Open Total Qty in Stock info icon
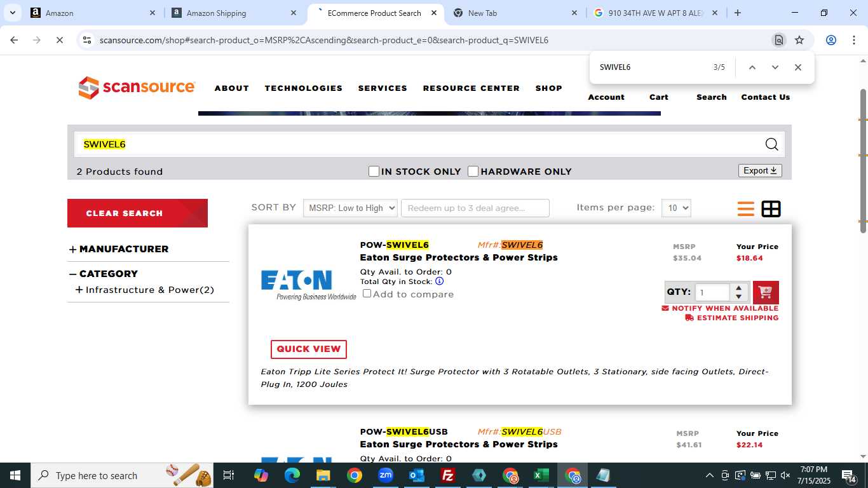868x488 pixels. click(439, 281)
